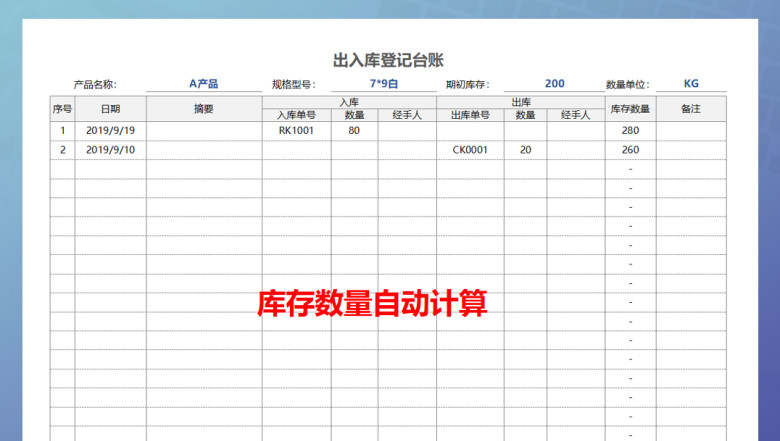Select the 数量 header under 入库
780x441 pixels.
[x=354, y=115]
